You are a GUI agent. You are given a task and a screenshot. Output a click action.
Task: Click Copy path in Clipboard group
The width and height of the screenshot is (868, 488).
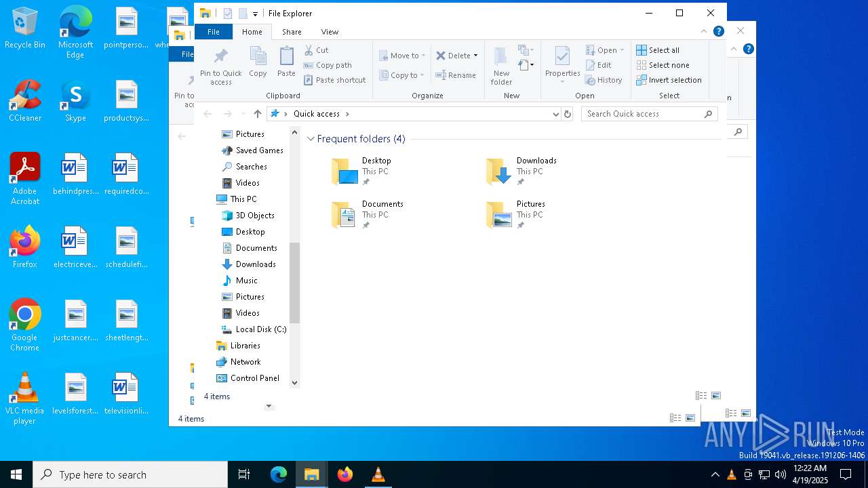328,65
